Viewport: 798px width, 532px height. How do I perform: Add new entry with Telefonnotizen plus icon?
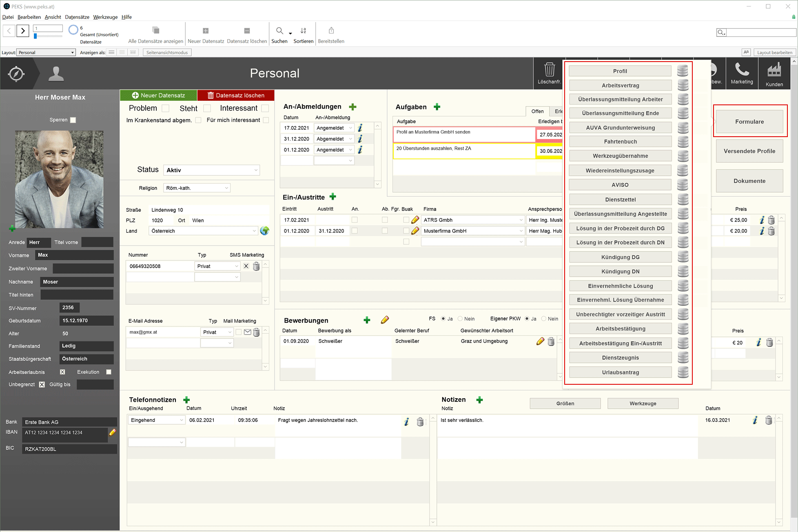click(186, 400)
